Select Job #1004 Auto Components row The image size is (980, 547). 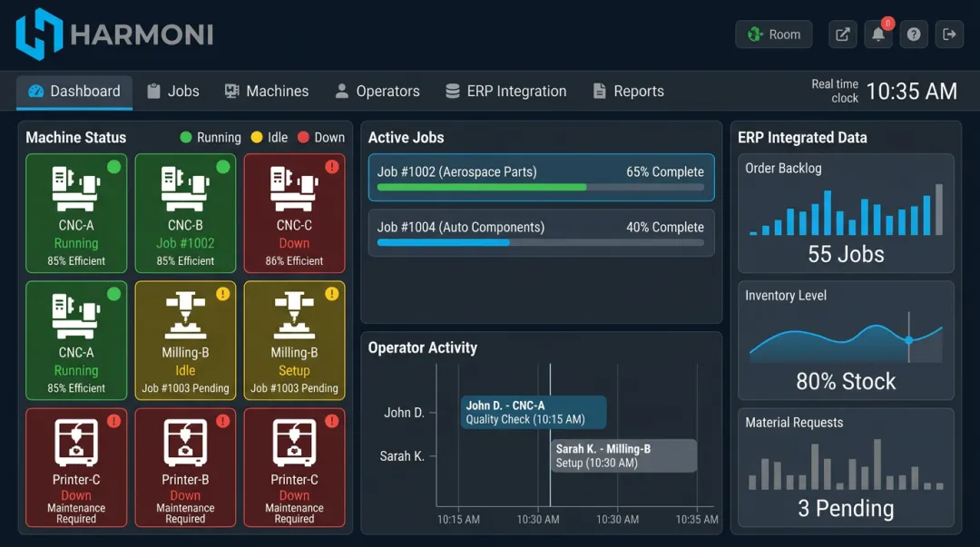541,232
